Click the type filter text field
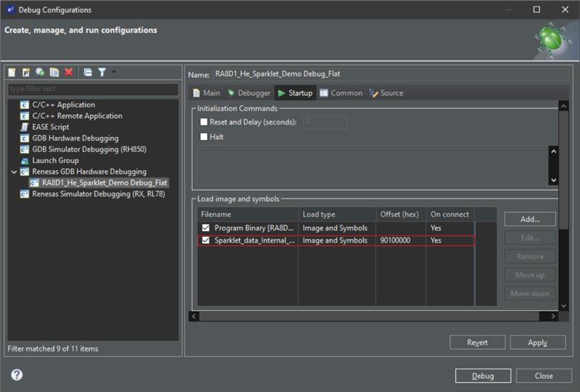The image size is (580, 392). click(92, 89)
